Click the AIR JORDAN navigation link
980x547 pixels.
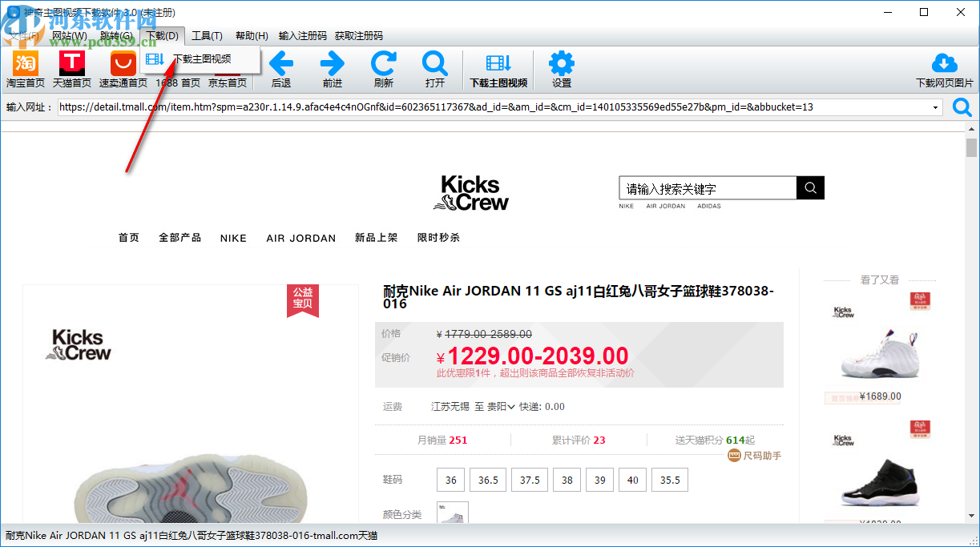click(x=300, y=238)
